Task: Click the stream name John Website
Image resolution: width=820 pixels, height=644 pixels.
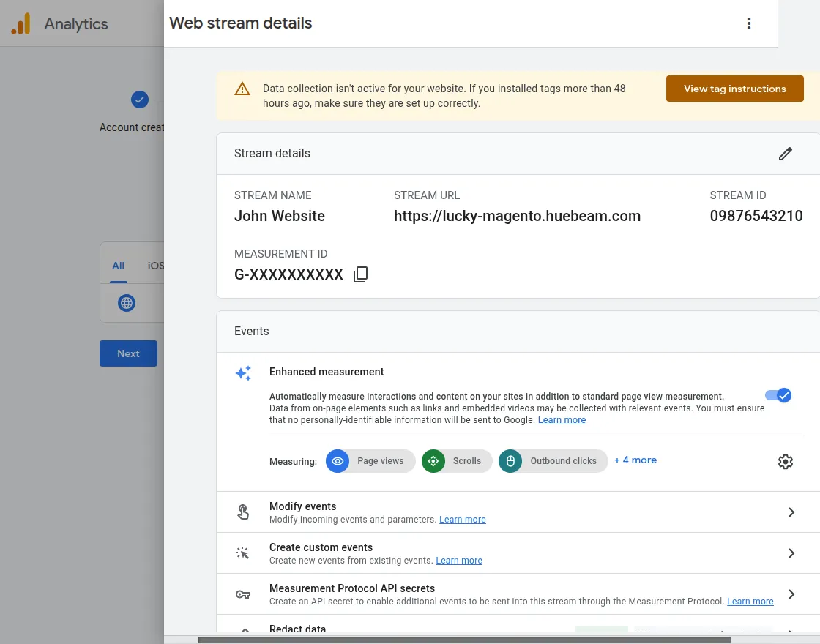Action: 279,217
